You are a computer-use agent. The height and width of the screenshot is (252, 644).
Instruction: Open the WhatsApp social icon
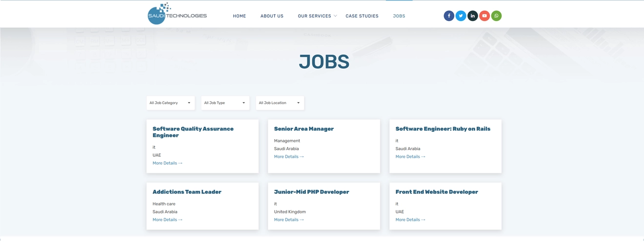point(496,16)
